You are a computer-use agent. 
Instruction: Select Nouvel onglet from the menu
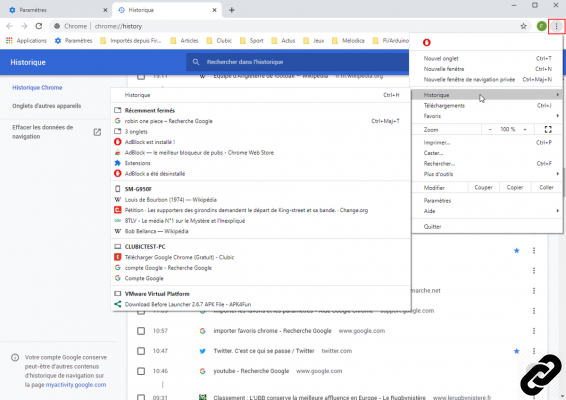487,58
